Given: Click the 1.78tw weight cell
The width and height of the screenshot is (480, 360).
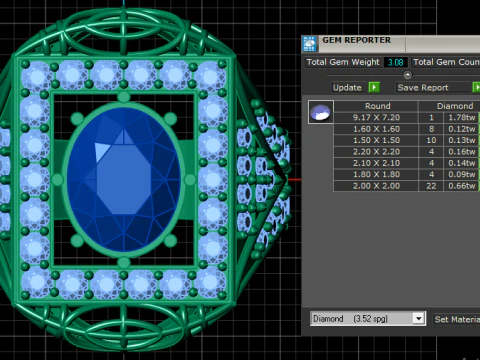Looking at the screenshot, I should coord(461,117).
